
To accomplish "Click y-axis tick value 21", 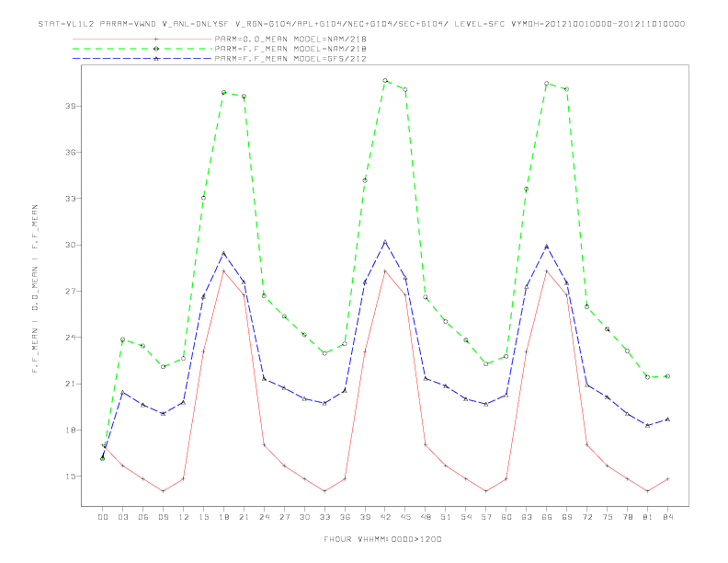I will (71, 384).
